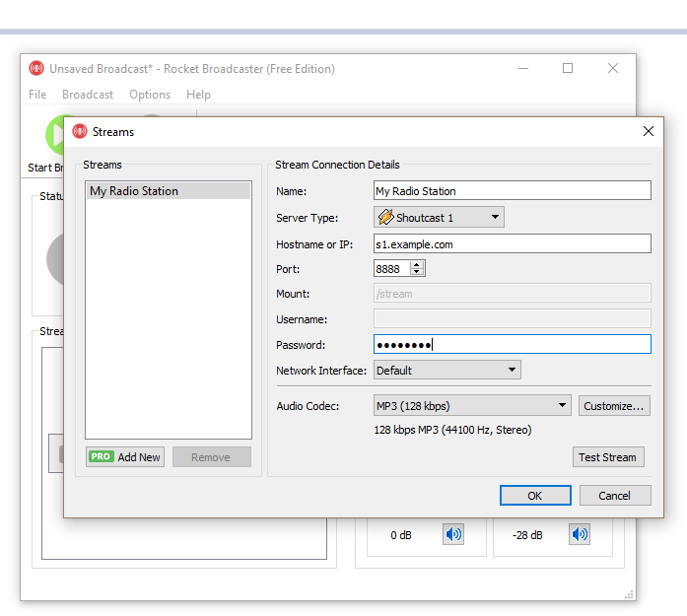The width and height of the screenshot is (687, 616).
Task: Click the 0 dB level readout
Action: pyautogui.click(x=401, y=535)
